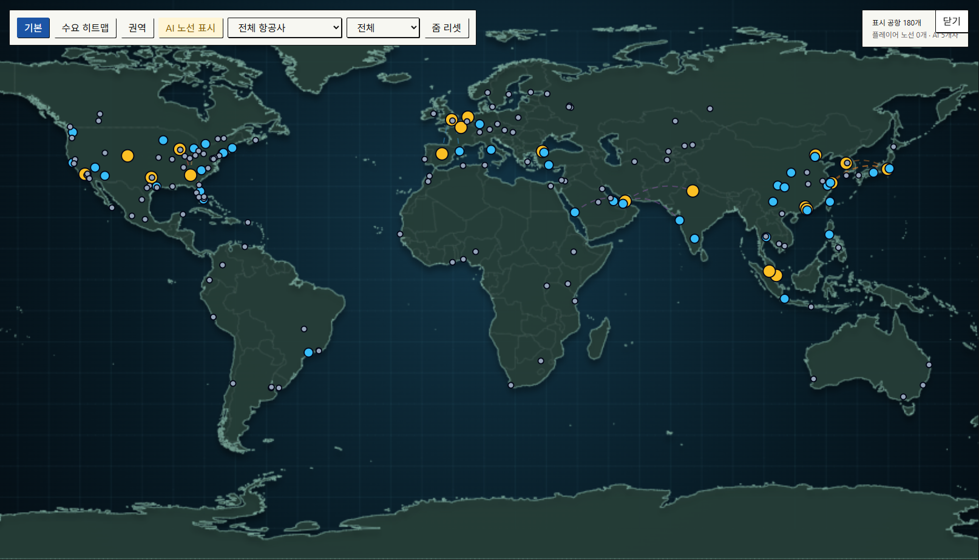The image size is (979, 560).
Task: Click the blue marker on Spain's northeast coast
Action: pos(459,151)
